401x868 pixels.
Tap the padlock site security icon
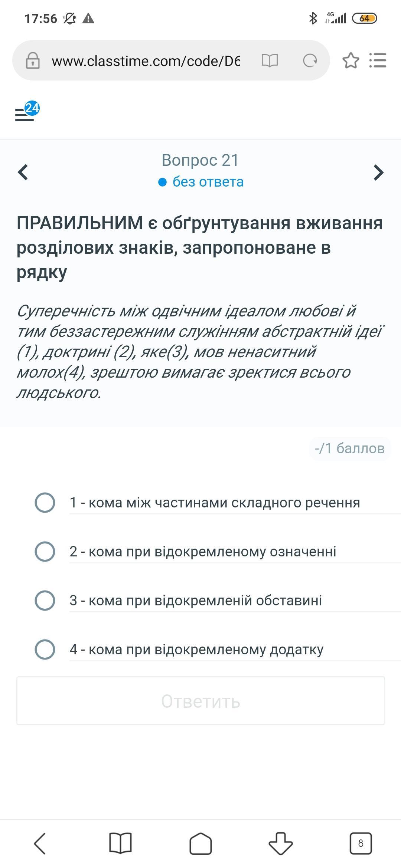point(33,60)
